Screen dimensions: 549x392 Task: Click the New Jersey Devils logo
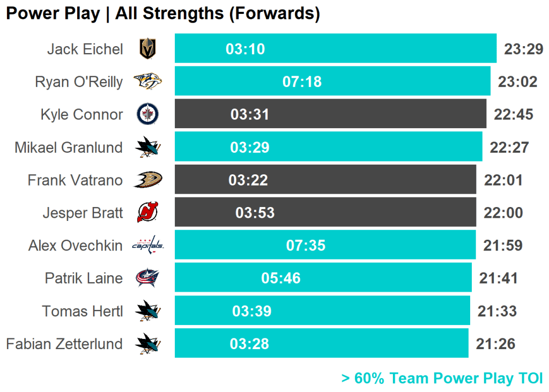coord(147,212)
